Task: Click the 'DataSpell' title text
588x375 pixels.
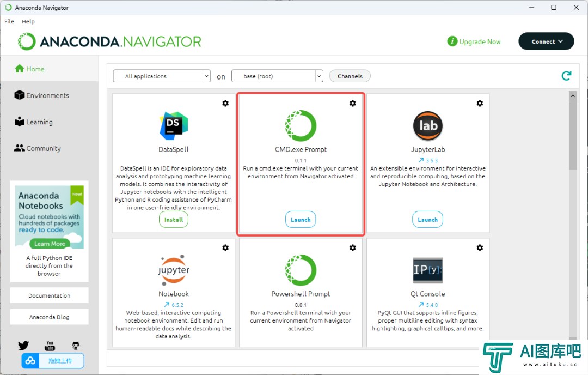Action: (174, 149)
